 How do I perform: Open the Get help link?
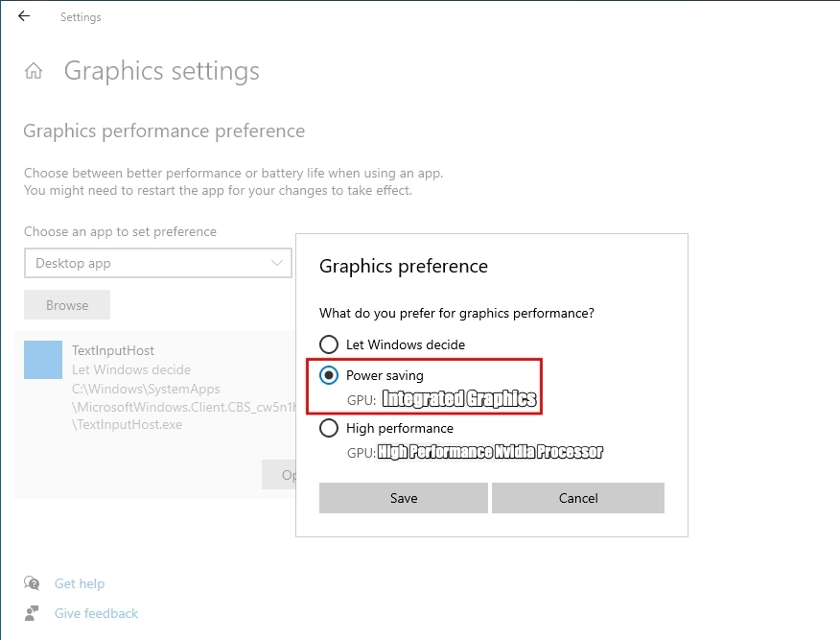pyautogui.click(x=80, y=583)
